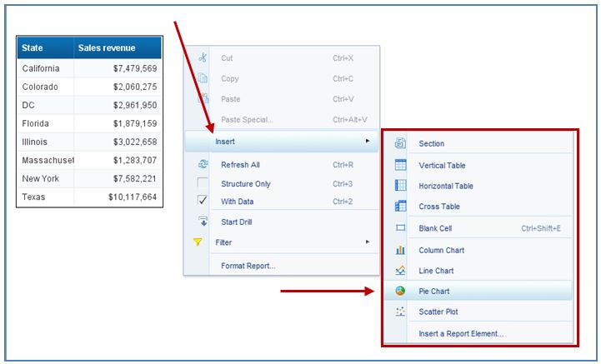Choose Insert a Report Element...
This screenshot has height=364, width=601.
pos(478,333)
